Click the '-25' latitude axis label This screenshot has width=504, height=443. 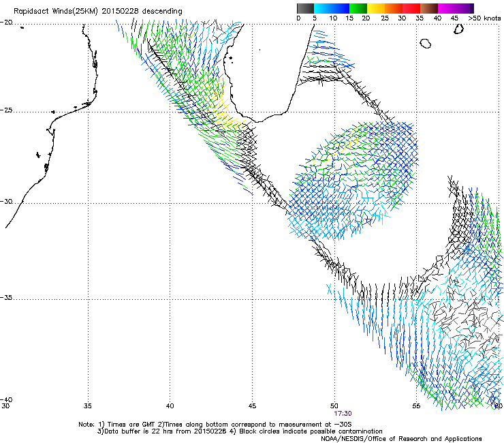pos(6,110)
